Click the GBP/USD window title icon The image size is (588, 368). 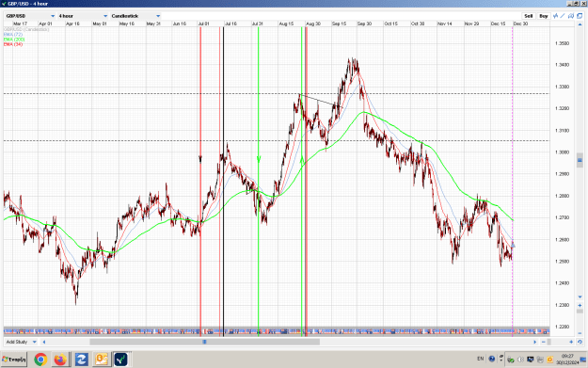4,4
